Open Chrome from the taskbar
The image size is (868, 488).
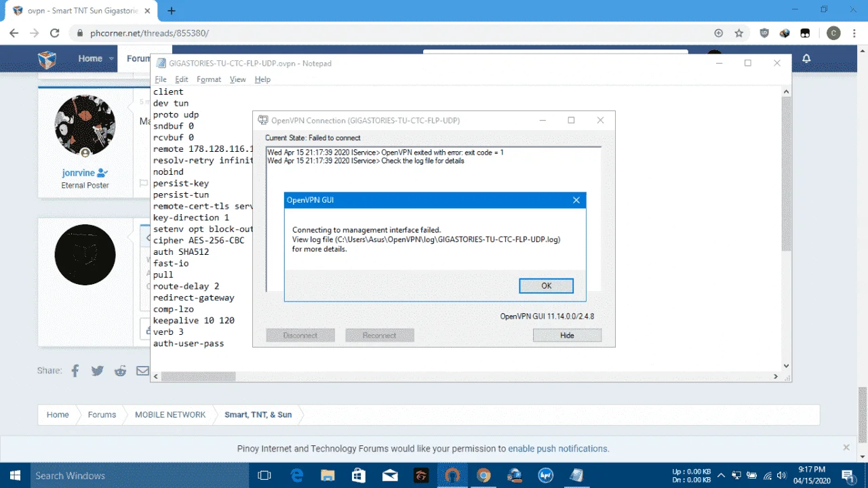pos(484,475)
